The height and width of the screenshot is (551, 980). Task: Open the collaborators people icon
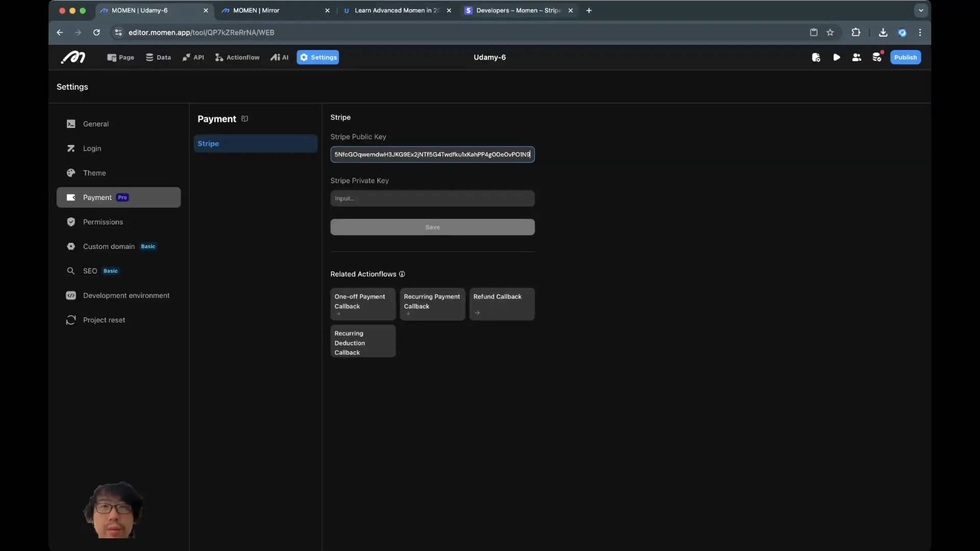point(857,57)
